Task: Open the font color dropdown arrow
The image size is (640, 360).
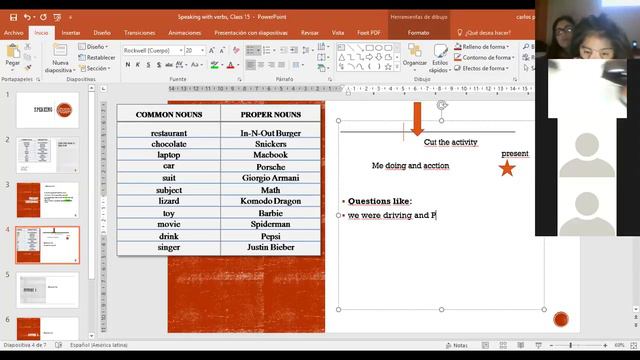Action: click(x=238, y=65)
